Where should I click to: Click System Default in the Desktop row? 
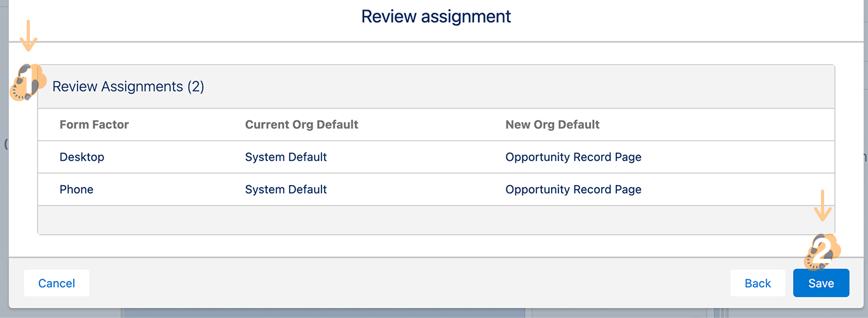click(x=286, y=157)
